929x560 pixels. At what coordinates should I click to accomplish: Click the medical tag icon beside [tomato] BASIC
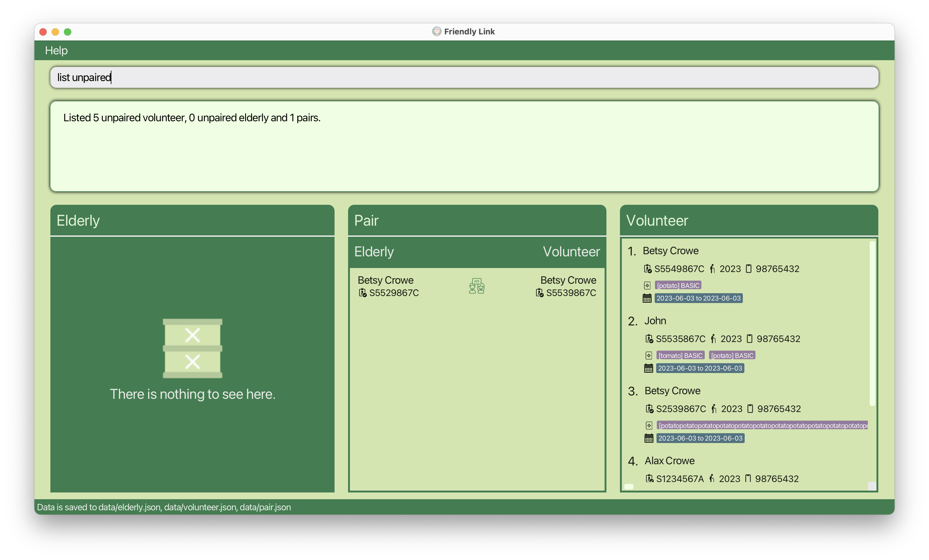pyautogui.click(x=649, y=355)
